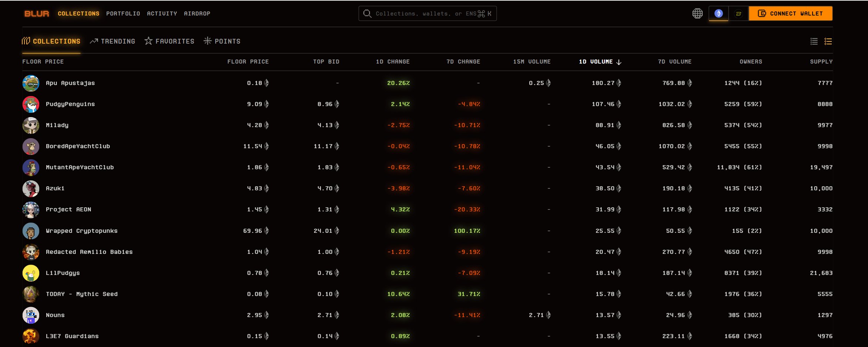Click Project AEON 7D change -20.33%
Screen dimensions: 868x347
467,210
